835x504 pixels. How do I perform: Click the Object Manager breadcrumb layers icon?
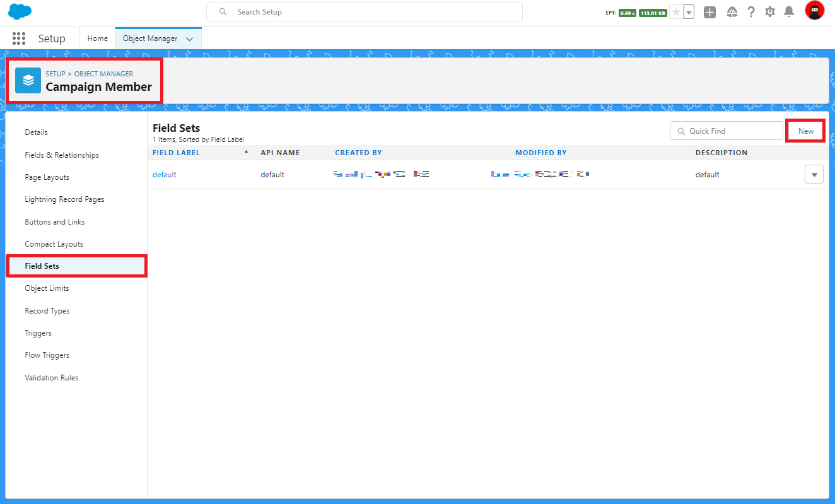click(26, 80)
